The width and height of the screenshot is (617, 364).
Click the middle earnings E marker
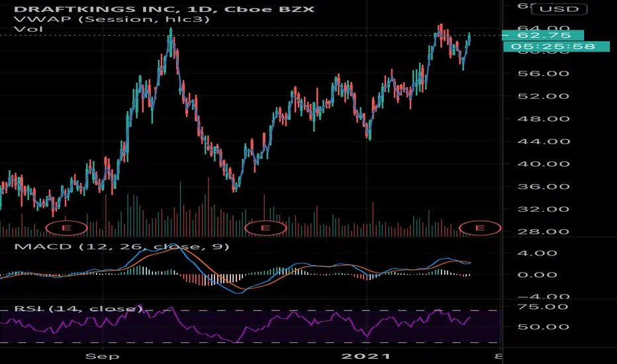(265, 228)
